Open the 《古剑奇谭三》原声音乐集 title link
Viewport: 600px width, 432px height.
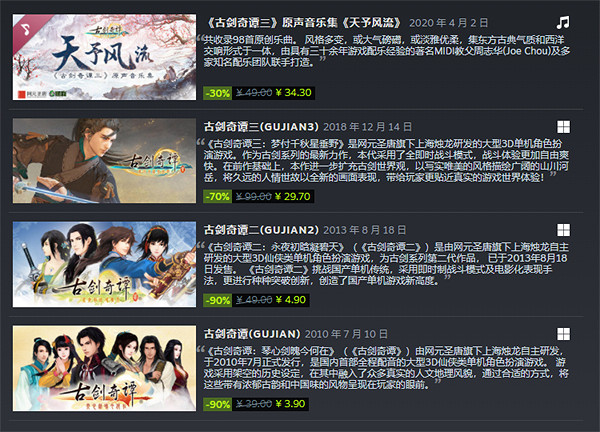tap(302, 23)
